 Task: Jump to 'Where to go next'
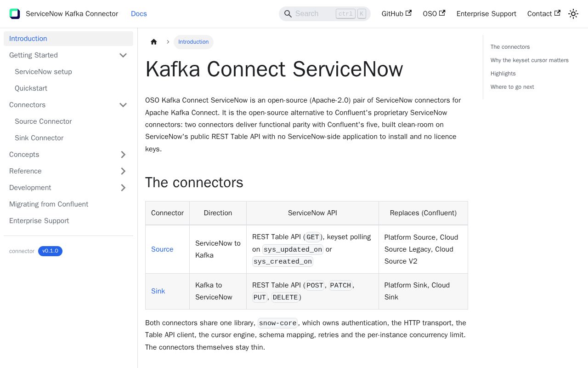pyautogui.click(x=512, y=87)
